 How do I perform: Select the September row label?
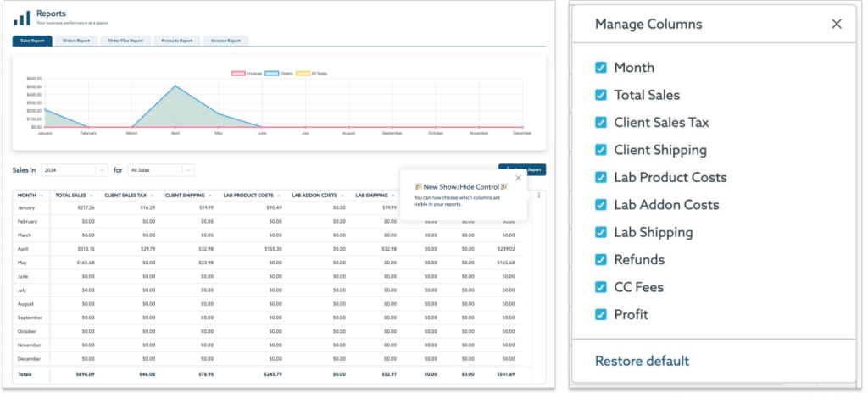coord(30,318)
